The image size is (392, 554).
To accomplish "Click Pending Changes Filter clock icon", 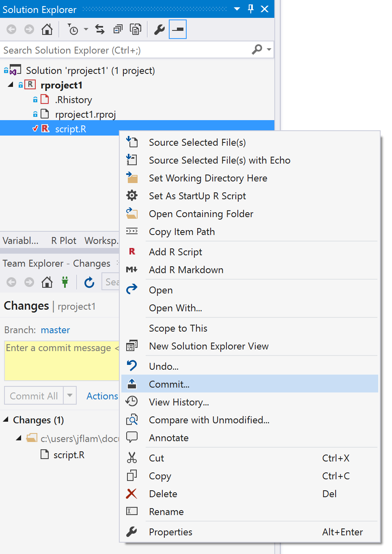I will pos(73,29).
